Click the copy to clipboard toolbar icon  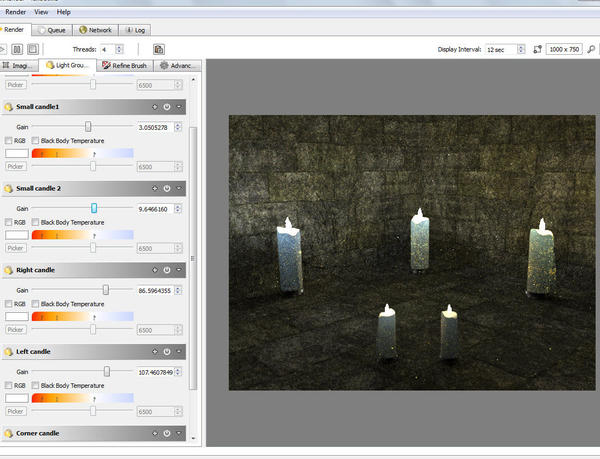158,48
